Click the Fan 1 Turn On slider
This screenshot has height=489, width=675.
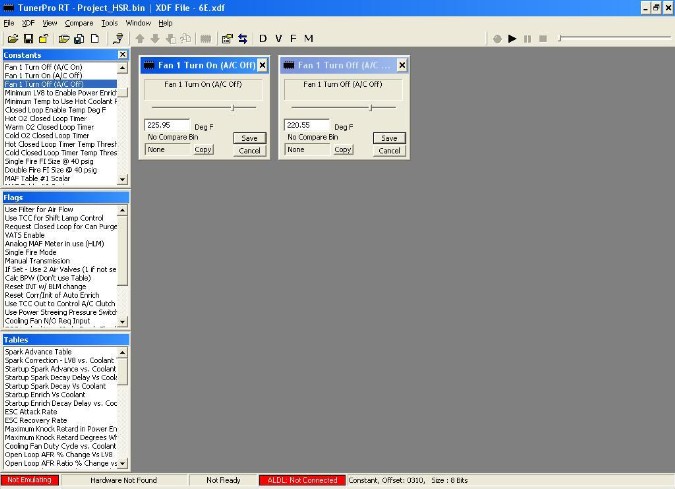point(233,107)
